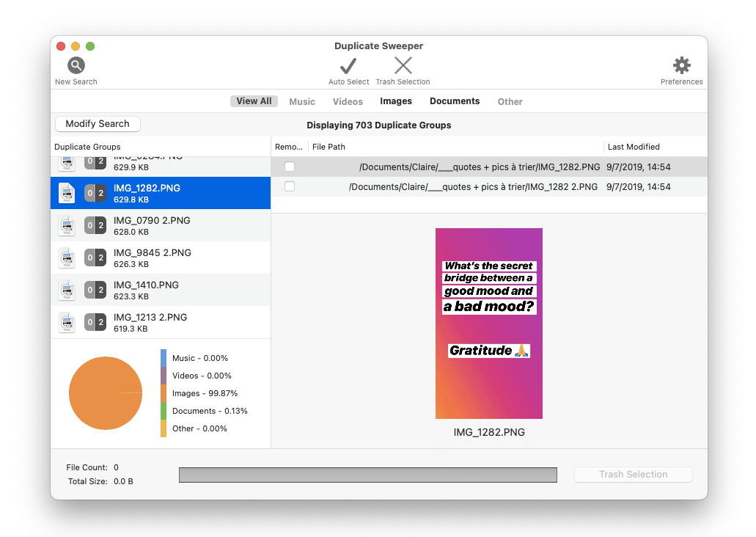The width and height of the screenshot is (756, 537).
Task: Click the Gratitude quote image preview
Action: [488, 323]
